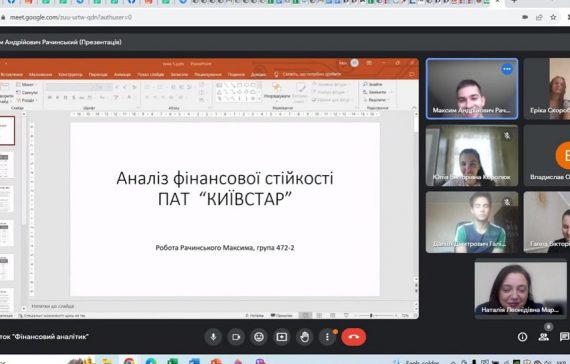
Task: Open more options three-dot menu
Action: pyautogui.click(x=327, y=337)
